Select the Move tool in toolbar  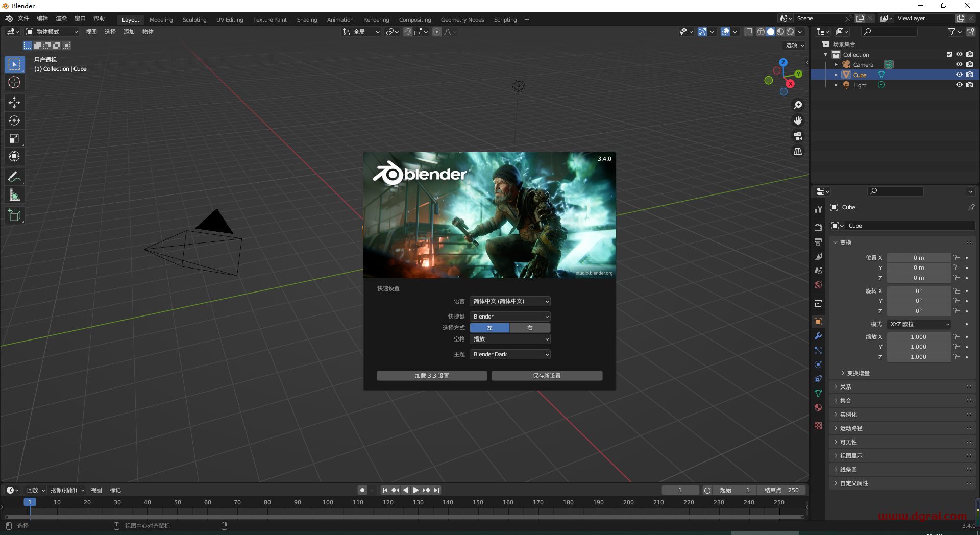tap(14, 103)
